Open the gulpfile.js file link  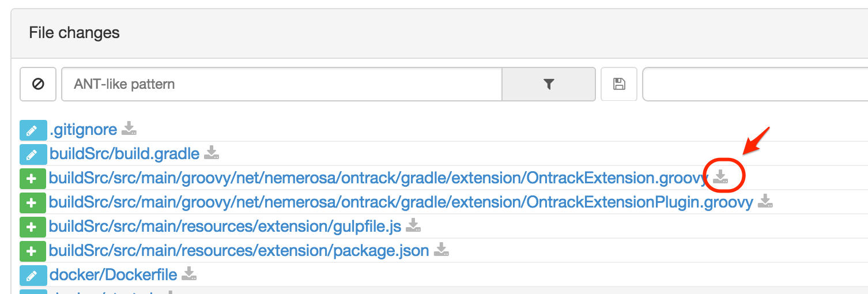[225, 227]
